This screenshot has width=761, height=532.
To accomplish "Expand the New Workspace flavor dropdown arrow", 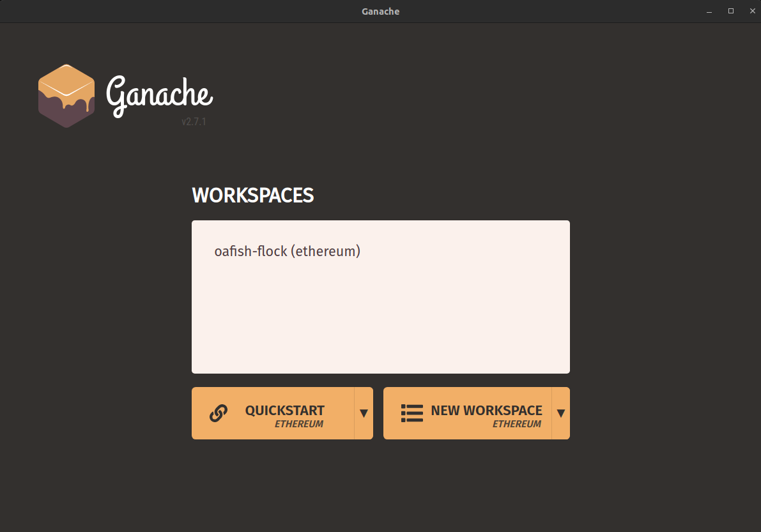I will (560, 413).
